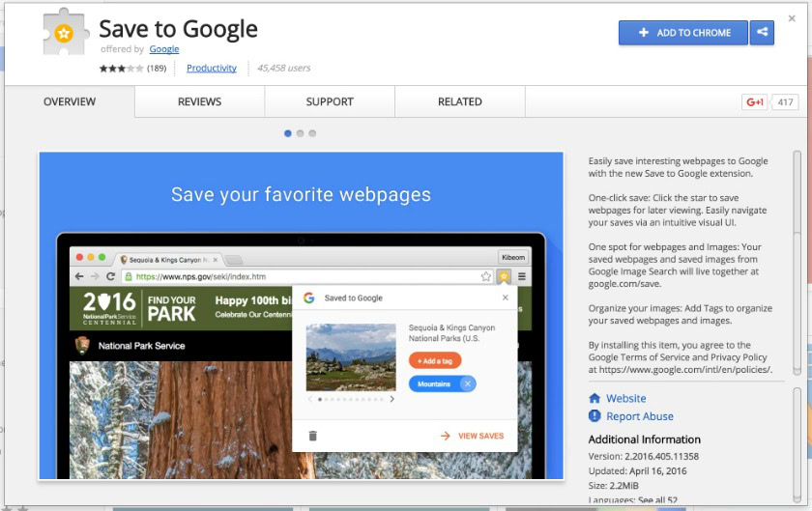Select the third screenshot carousel dot
This screenshot has height=511, width=812.
pyautogui.click(x=312, y=133)
